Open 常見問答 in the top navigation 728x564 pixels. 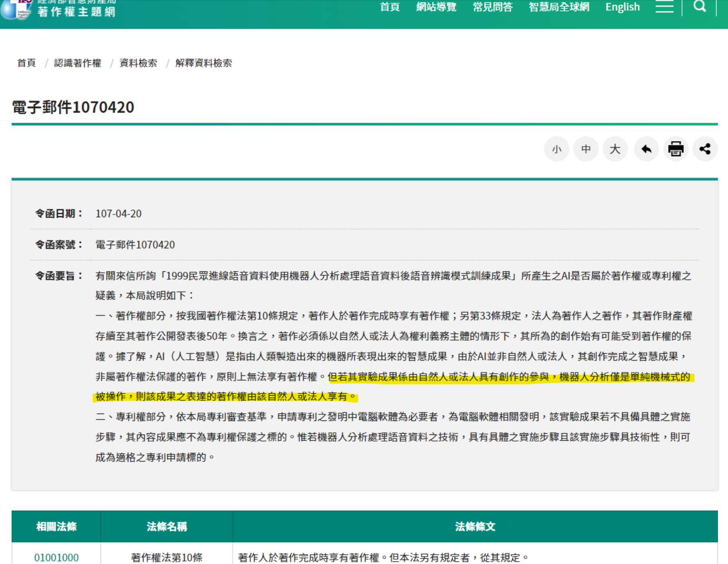492,7
